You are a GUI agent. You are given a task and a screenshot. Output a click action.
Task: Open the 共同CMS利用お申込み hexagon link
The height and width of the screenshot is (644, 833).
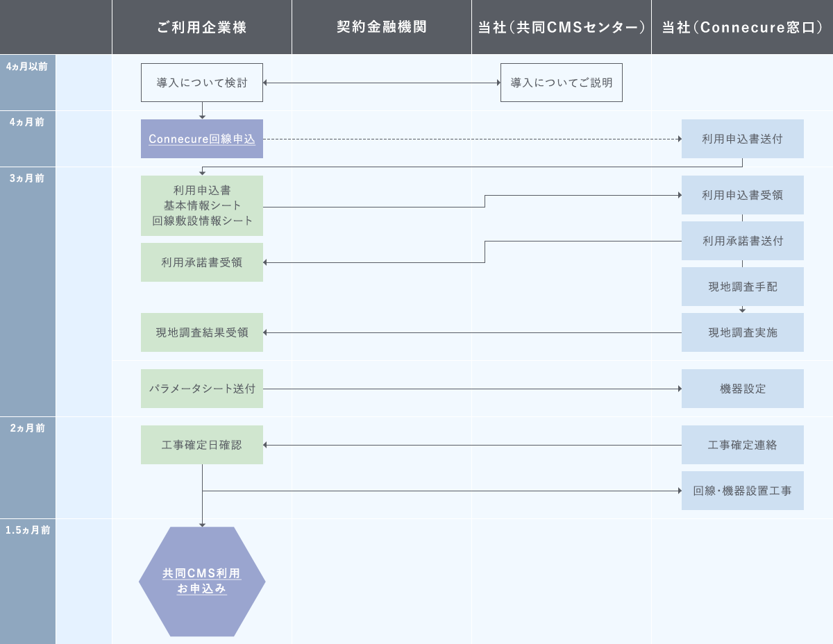point(202,582)
